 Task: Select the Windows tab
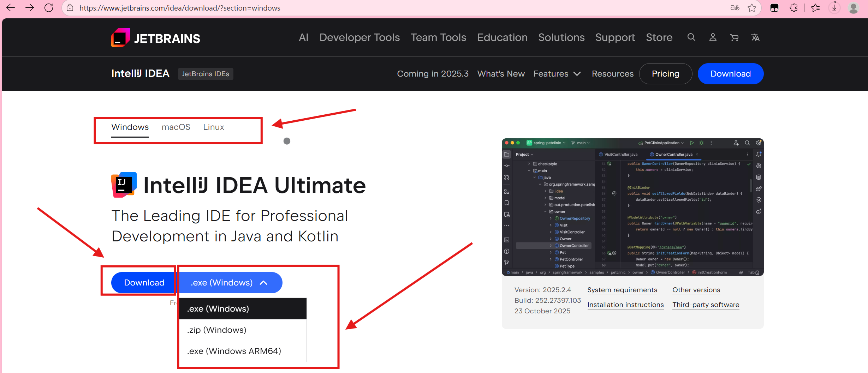pyautogui.click(x=130, y=127)
